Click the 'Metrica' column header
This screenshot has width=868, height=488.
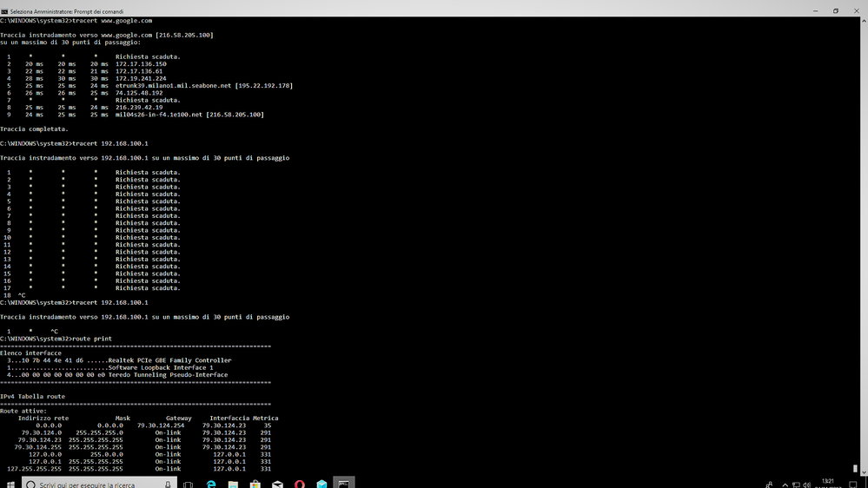coord(266,419)
